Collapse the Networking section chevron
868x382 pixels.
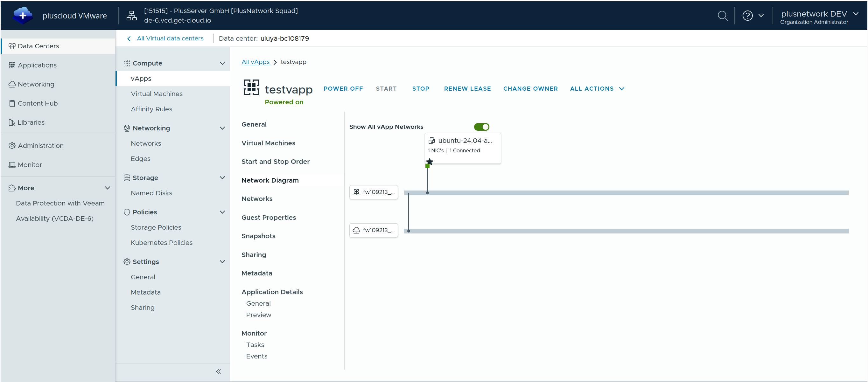click(x=222, y=128)
